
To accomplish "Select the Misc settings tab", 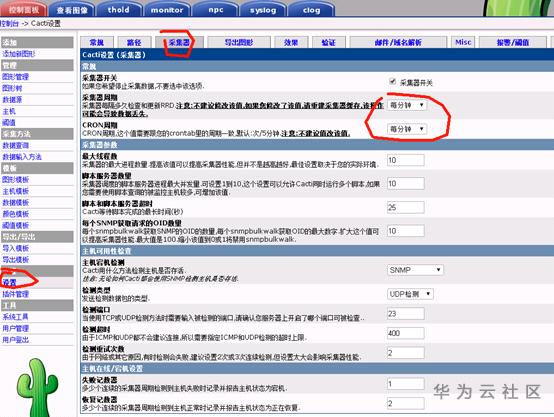I will [463, 42].
